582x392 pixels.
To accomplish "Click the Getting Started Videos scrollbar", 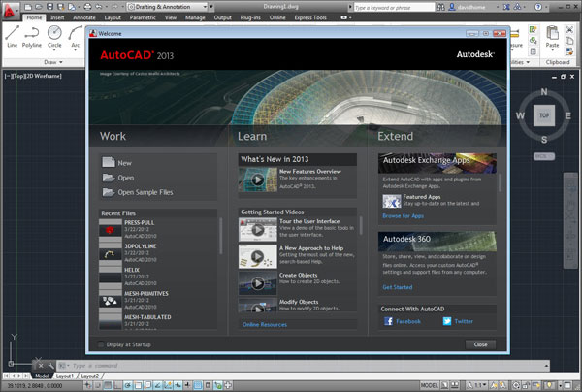I will pos(361,225).
